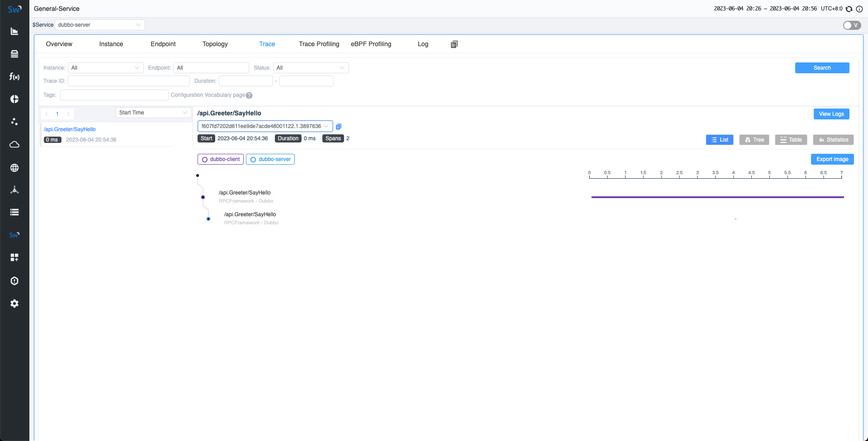
Task: Toggle the dubbo-client service legend
Action: point(221,159)
